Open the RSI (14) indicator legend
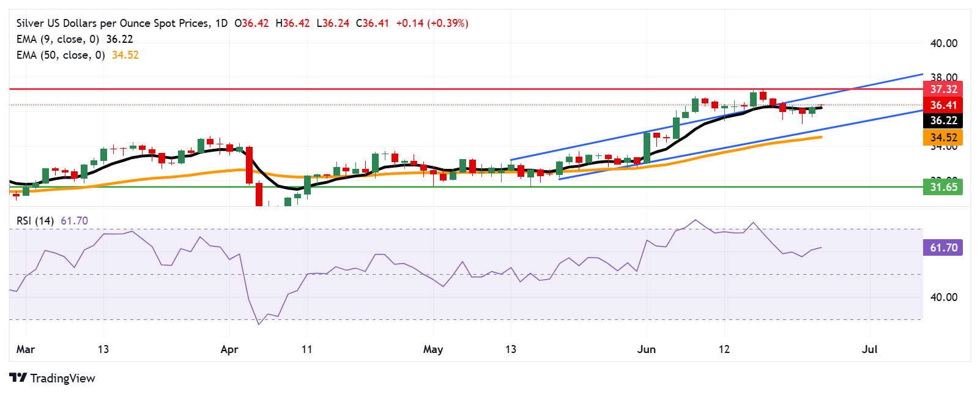Screen dimensions: 980x394 click(35, 221)
